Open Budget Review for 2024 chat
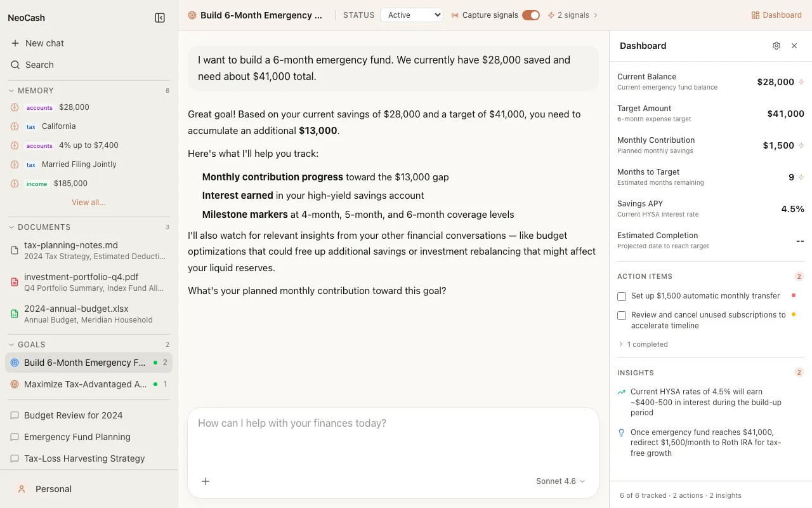This screenshot has height=508, width=812. (89, 415)
